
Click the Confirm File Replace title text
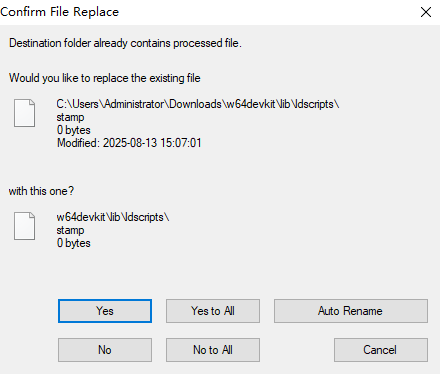click(60, 12)
